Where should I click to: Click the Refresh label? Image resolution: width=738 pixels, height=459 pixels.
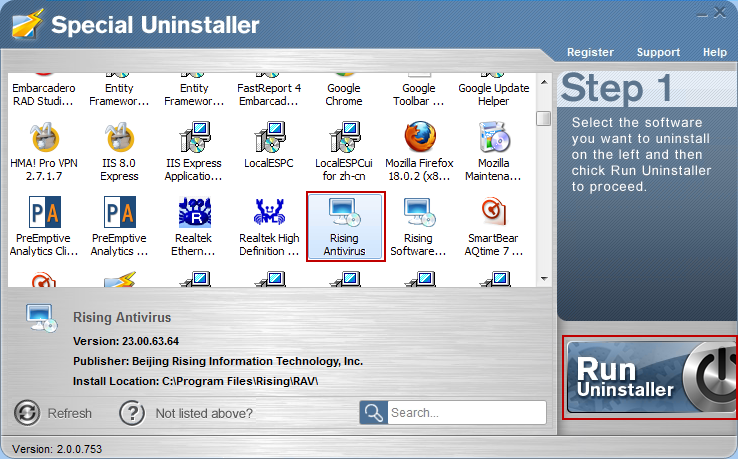pos(70,413)
